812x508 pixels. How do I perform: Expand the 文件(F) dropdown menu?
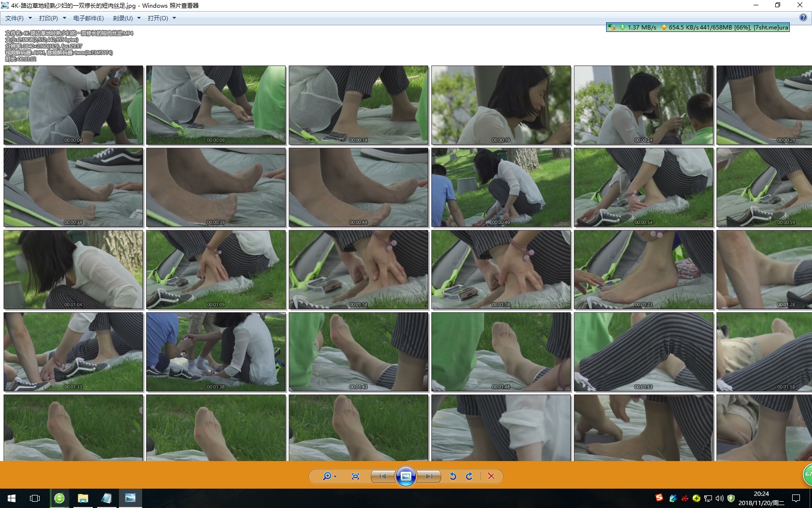click(18, 18)
